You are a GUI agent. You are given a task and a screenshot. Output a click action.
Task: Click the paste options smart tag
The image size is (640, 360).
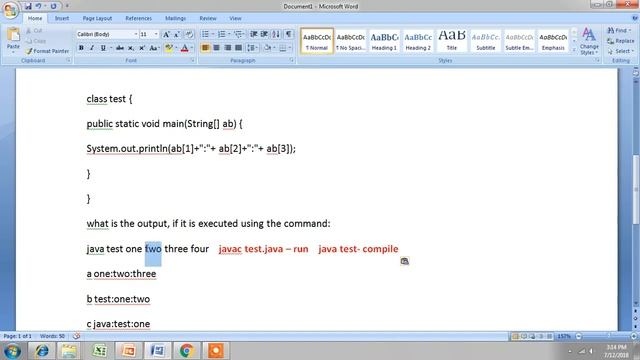tap(404, 261)
